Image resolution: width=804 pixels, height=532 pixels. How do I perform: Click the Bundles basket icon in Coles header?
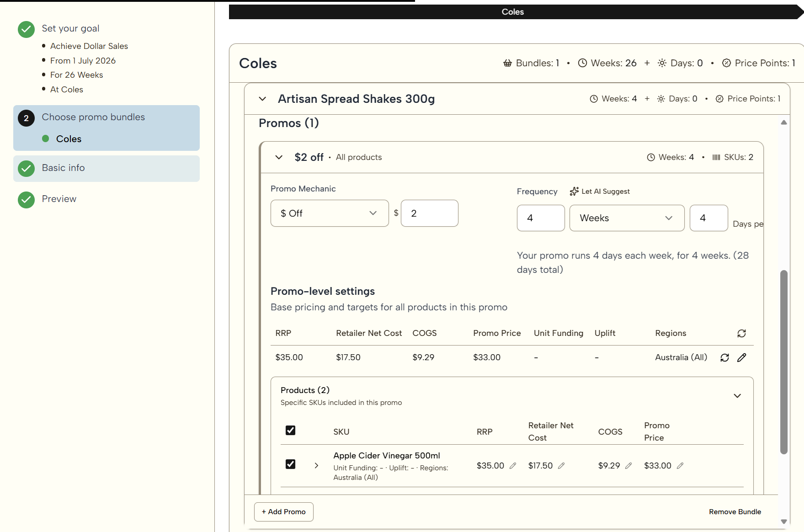tap(507, 63)
